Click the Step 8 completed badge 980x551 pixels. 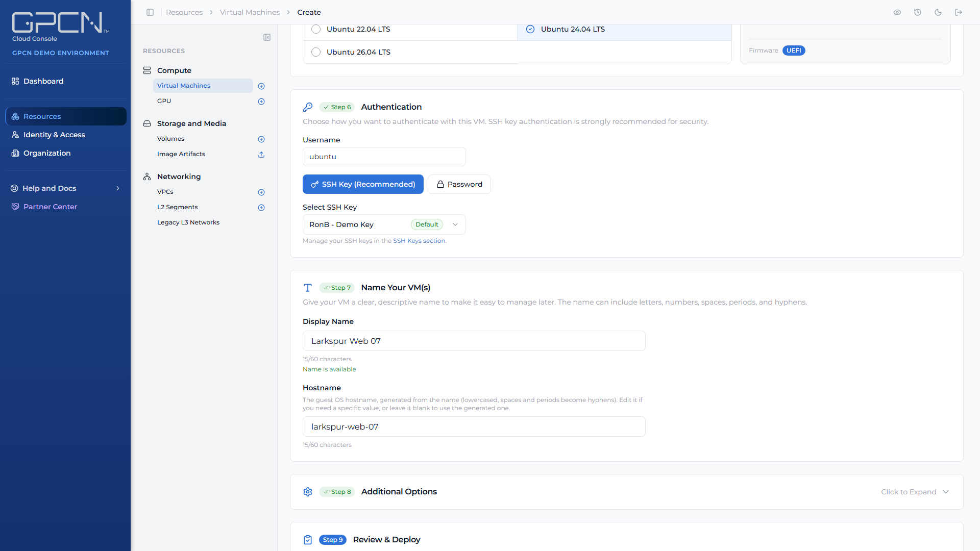337,492
